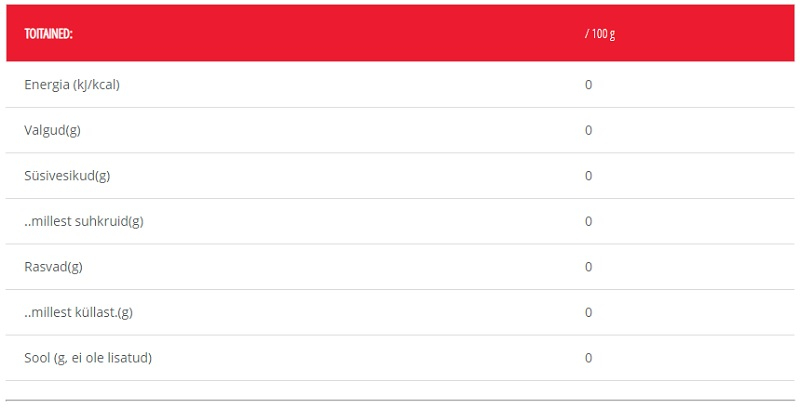The height and width of the screenshot is (408, 800).
Task: Click the Sool value 0
Action: coord(588,358)
